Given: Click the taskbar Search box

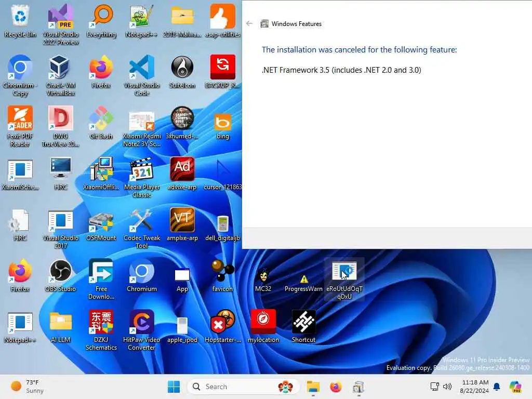Looking at the screenshot, I should 243,387.
